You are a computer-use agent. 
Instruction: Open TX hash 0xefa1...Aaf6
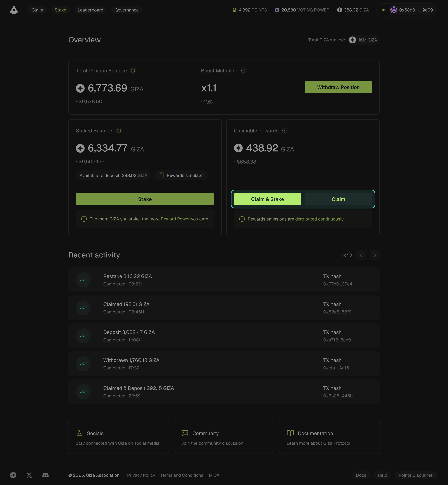[336, 368]
